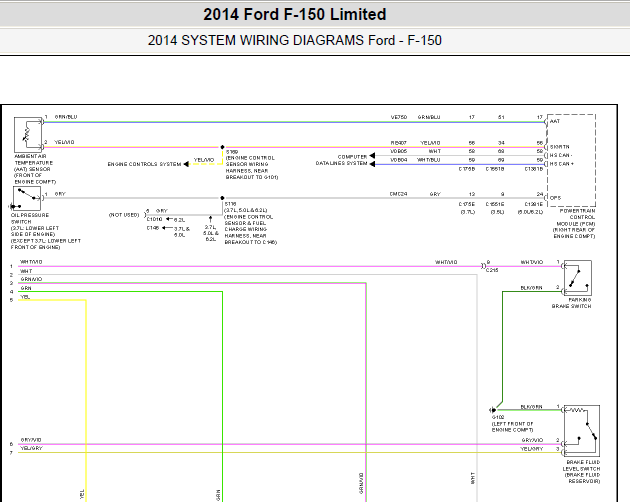Click the Parking Brake Switch symbol
Screen dimensions: 630x502
[x=577, y=278]
